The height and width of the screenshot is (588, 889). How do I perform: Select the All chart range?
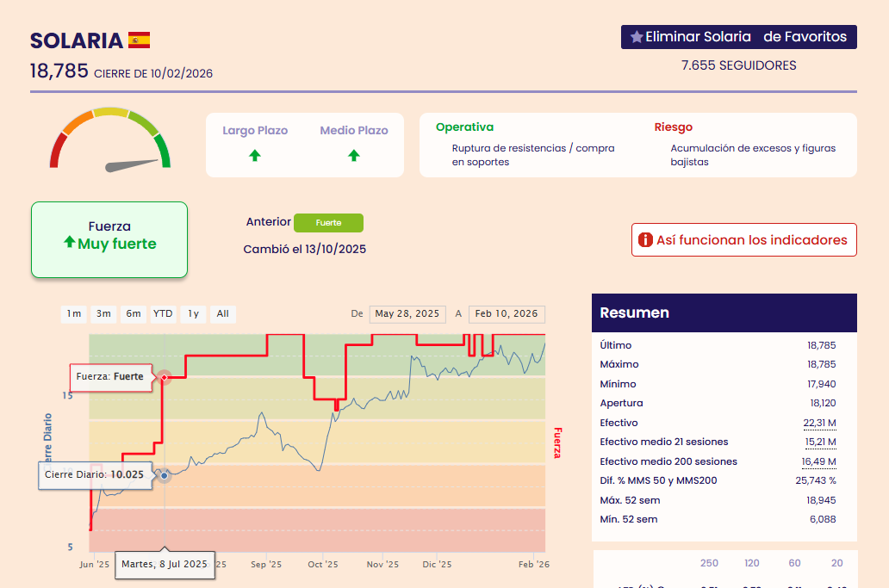coord(223,314)
